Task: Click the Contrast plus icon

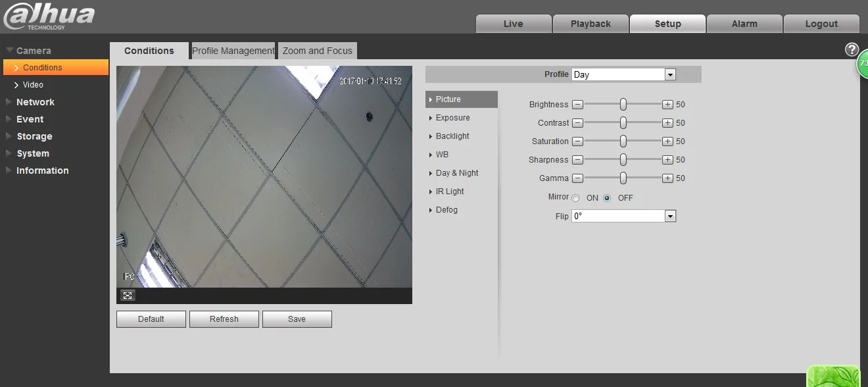Action: point(667,123)
